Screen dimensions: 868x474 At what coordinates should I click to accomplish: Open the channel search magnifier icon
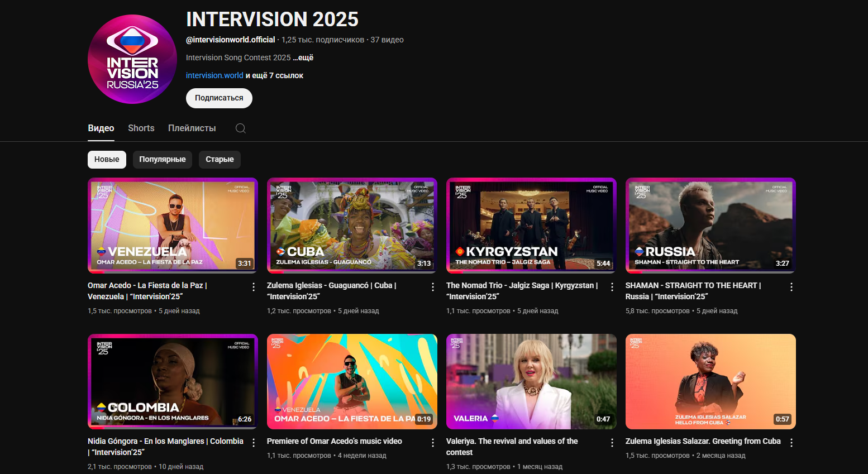(241, 128)
